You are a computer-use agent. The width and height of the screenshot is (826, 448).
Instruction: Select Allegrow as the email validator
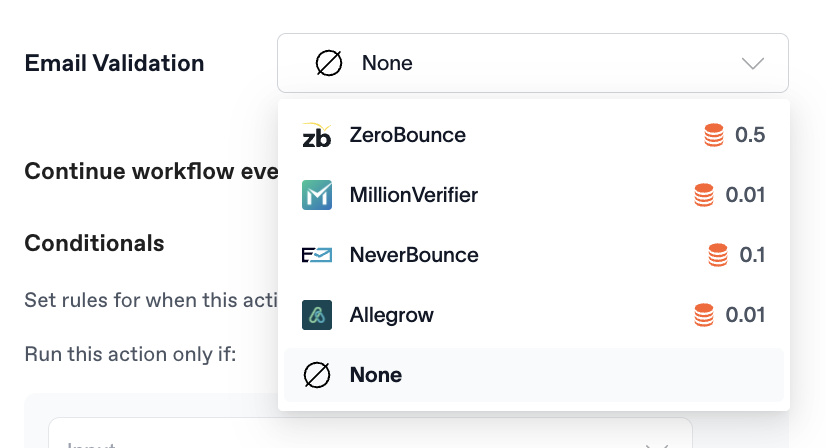(391, 315)
